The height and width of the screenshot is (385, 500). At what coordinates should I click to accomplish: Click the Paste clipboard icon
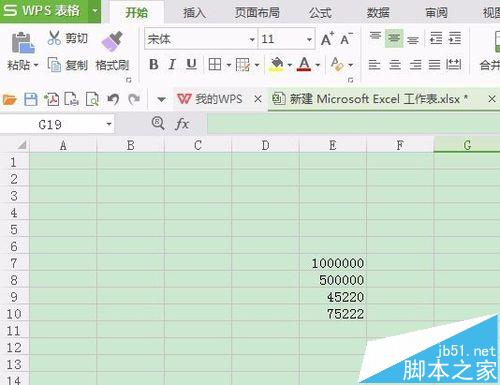coord(23,42)
